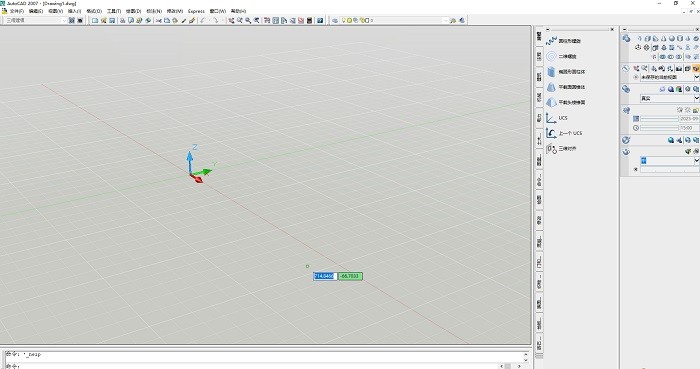Image resolution: width=700 pixels, height=369 pixels.
Task: Select the frustum cone tool (平截面圆锥体)
Action: coord(565,87)
